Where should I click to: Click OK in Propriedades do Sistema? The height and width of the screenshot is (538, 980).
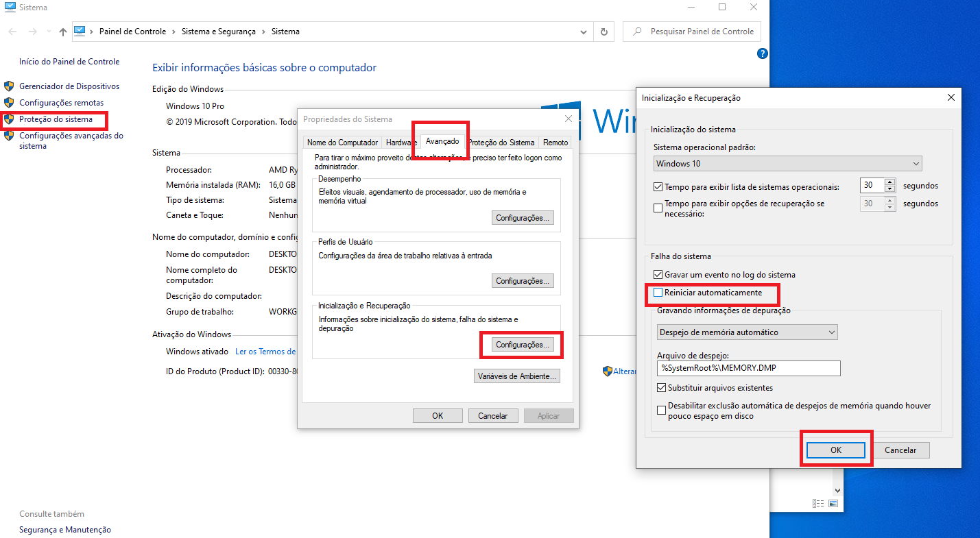click(x=438, y=416)
